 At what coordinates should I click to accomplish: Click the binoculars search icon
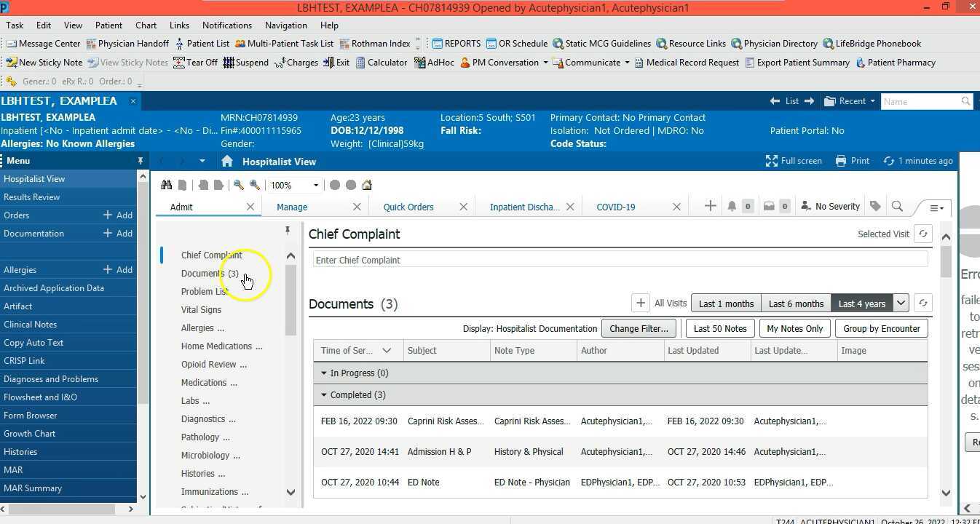(166, 184)
